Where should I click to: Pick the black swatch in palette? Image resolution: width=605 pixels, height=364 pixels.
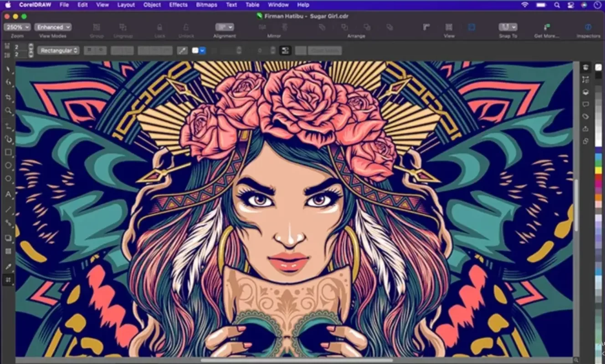(598, 75)
